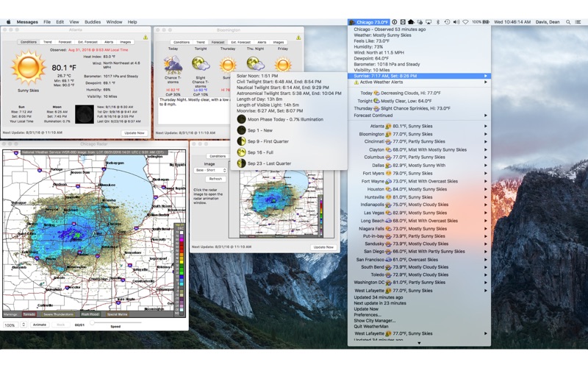Click Update Now button in Atlanta window

[135, 133]
